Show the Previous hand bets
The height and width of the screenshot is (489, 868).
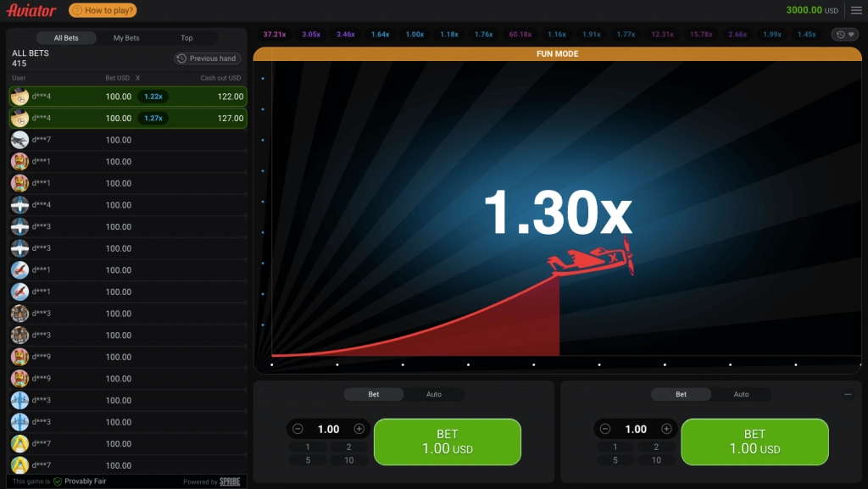[208, 58]
